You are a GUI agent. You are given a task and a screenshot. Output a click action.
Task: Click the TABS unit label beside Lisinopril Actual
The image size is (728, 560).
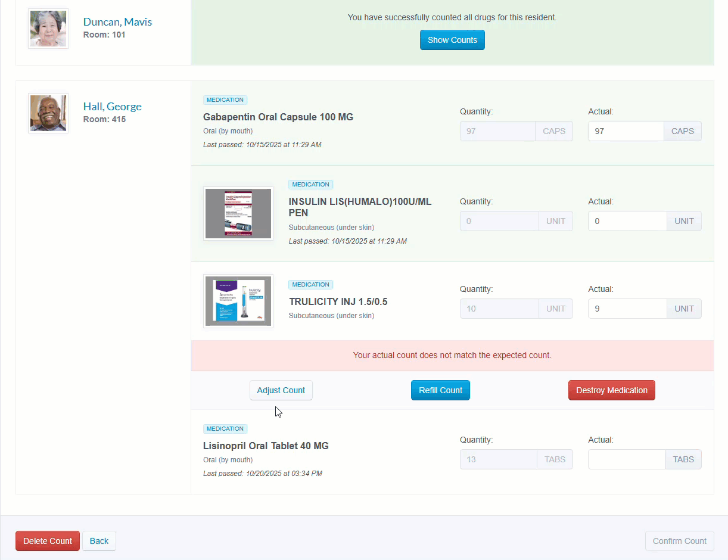pyautogui.click(x=683, y=459)
